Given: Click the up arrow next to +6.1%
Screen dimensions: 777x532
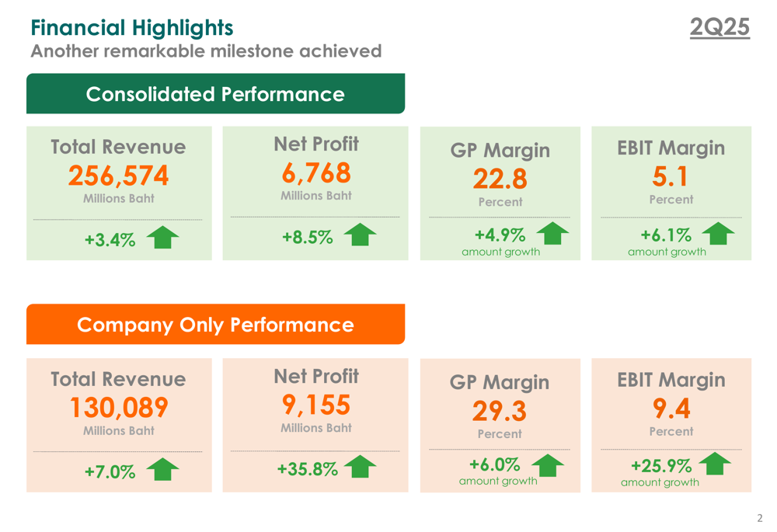Looking at the screenshot, I should [718, 233].
